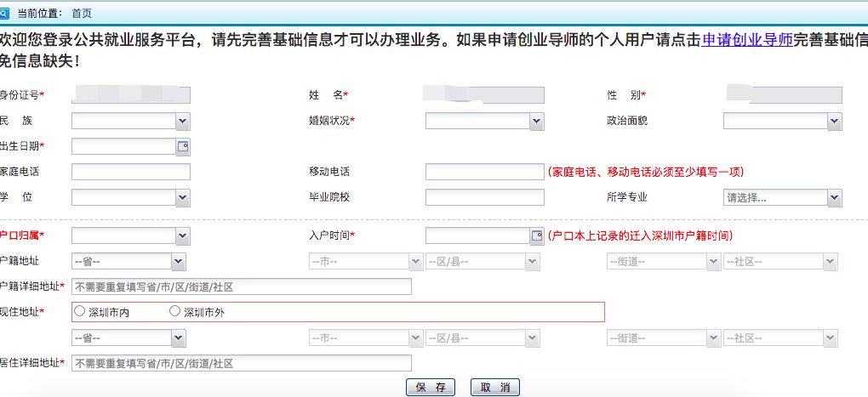This screenshot has height=397, width=868.
Task: Focus the 移动电话 input field
Action: coord(484,172)
